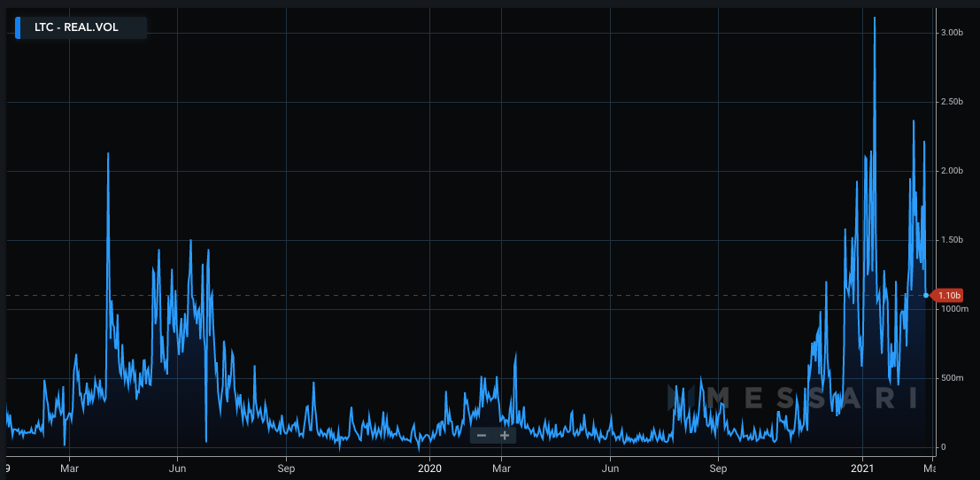Click the Sep label before 2020
The width and height of the screenshot is (980, 480).
[x=286, y=468]
